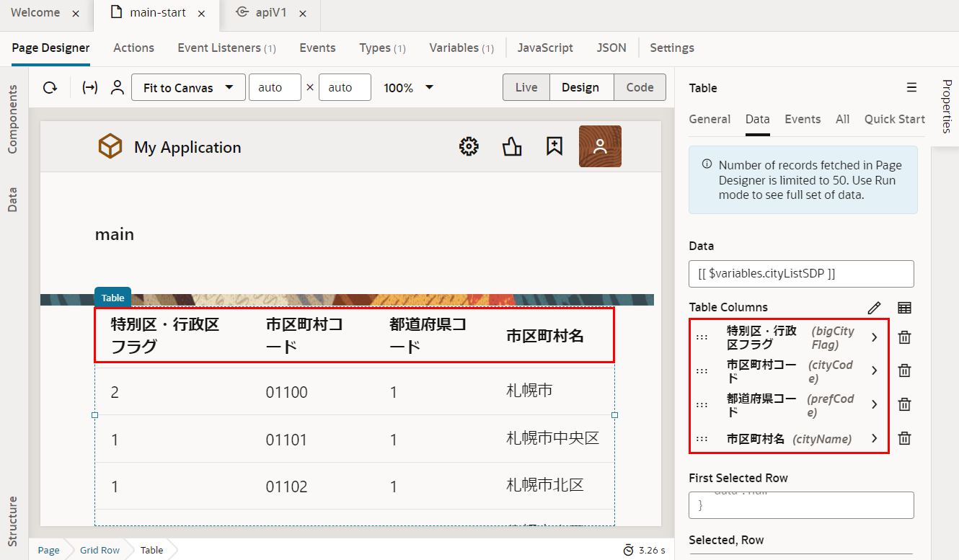Close the apiV1 editor tab
Image resolution: width=959 pixels, height=560 pixels.
pos(303,14)
